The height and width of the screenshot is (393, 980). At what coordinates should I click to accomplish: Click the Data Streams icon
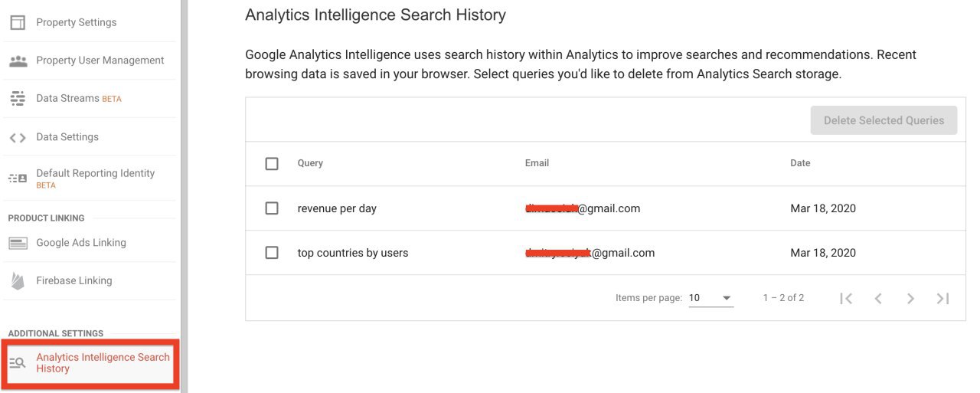click(x=17, y=99)
